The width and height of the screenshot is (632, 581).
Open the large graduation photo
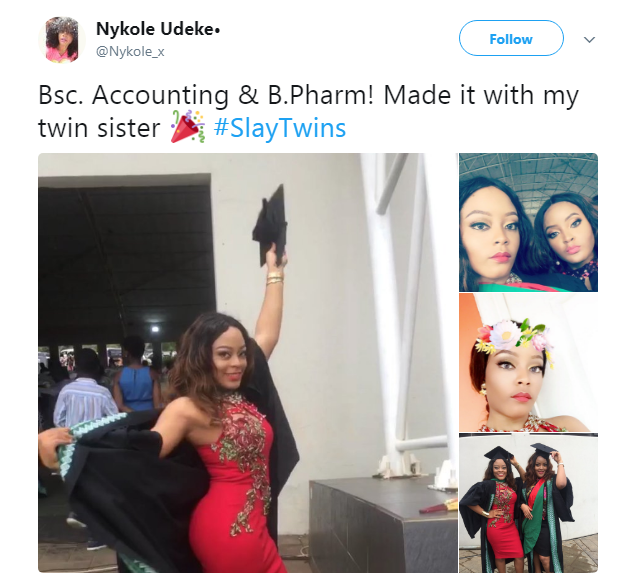pyautogui.click(x=243, y=363)
